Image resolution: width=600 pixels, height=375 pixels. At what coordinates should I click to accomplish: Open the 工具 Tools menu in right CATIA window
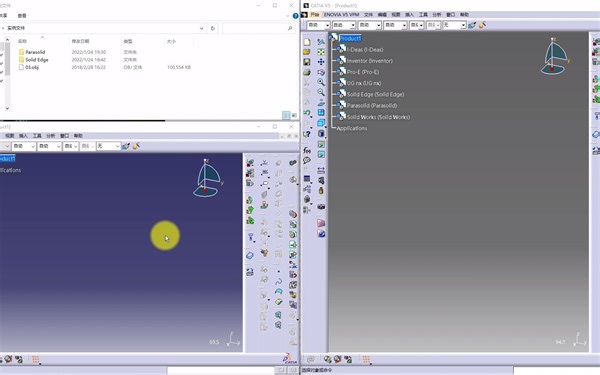pyautogui.click(x=423, y=15)
